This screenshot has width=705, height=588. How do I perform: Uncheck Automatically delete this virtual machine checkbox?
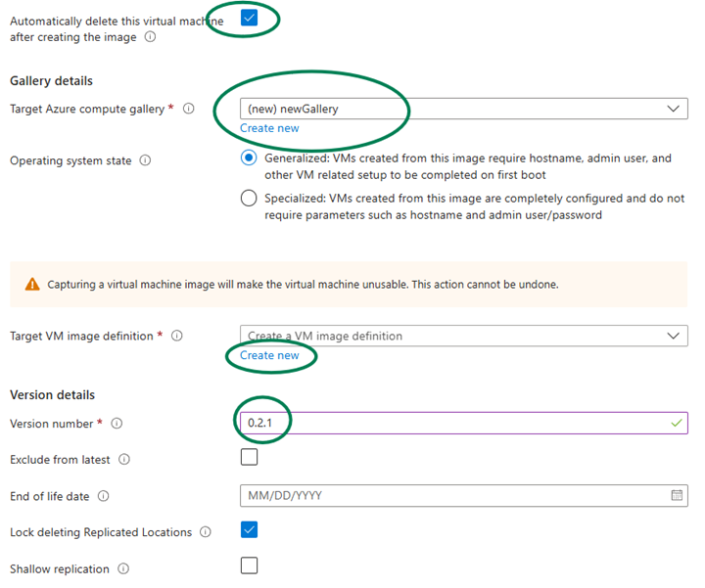[249, 18]
